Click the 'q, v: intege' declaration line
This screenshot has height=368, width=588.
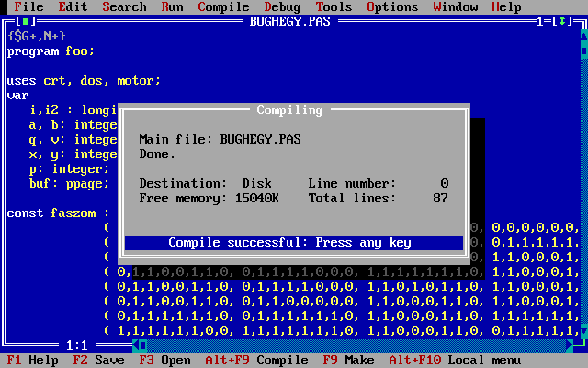[73, 139]
